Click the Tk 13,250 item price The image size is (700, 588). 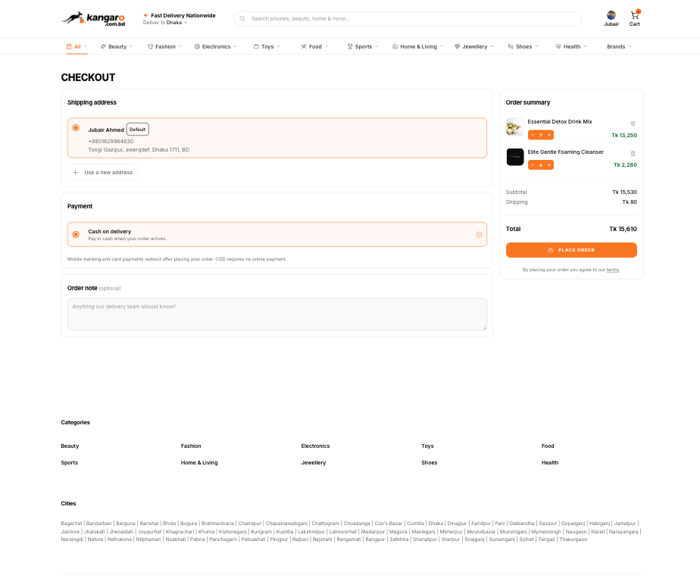(x=624, y=136)
